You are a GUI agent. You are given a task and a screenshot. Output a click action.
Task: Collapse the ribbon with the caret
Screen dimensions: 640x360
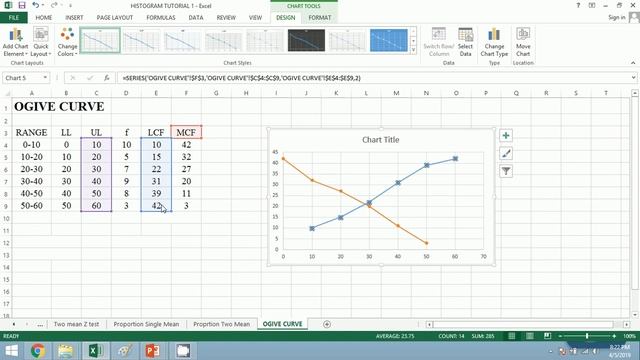pos(633,63)
